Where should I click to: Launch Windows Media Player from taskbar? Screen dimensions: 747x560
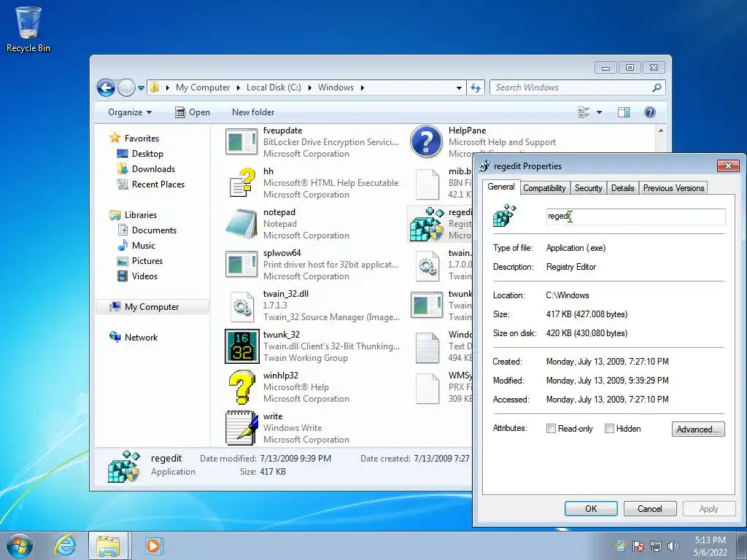(x=153, y=545)
